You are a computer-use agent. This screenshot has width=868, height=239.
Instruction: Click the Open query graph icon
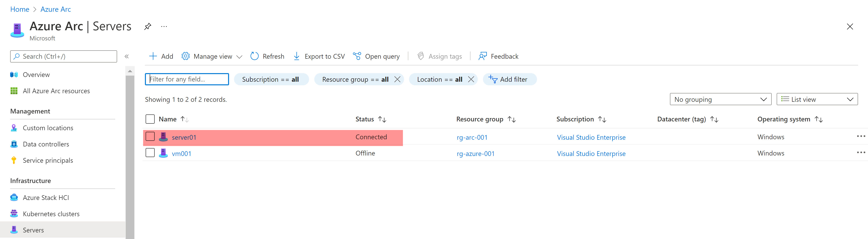pos(357,56)
